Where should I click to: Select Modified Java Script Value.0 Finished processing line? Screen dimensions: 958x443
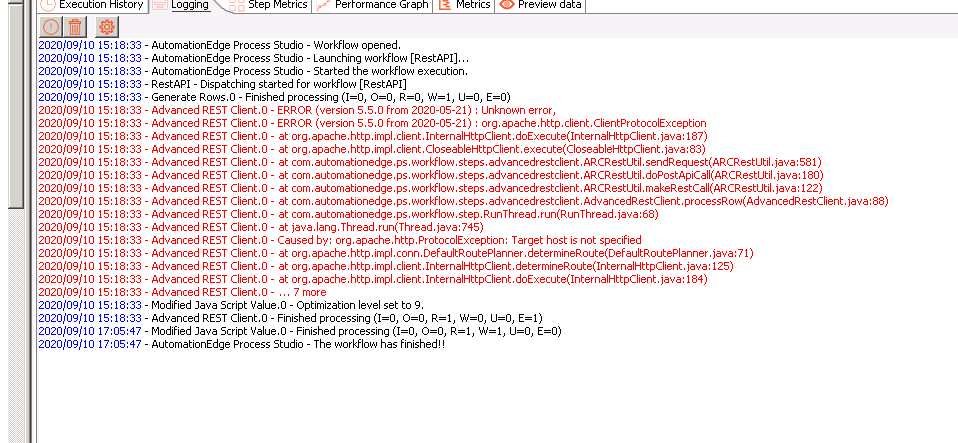tap(300, 331)
